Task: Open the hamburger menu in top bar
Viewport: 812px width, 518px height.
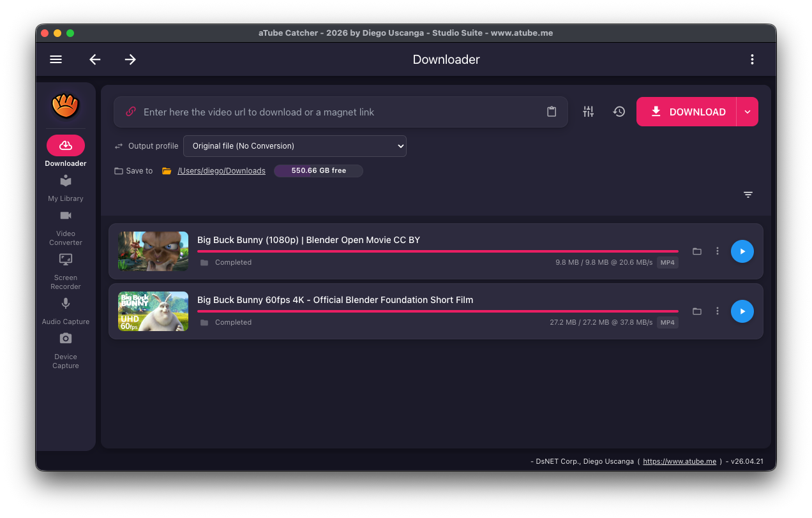Action: 56,59
